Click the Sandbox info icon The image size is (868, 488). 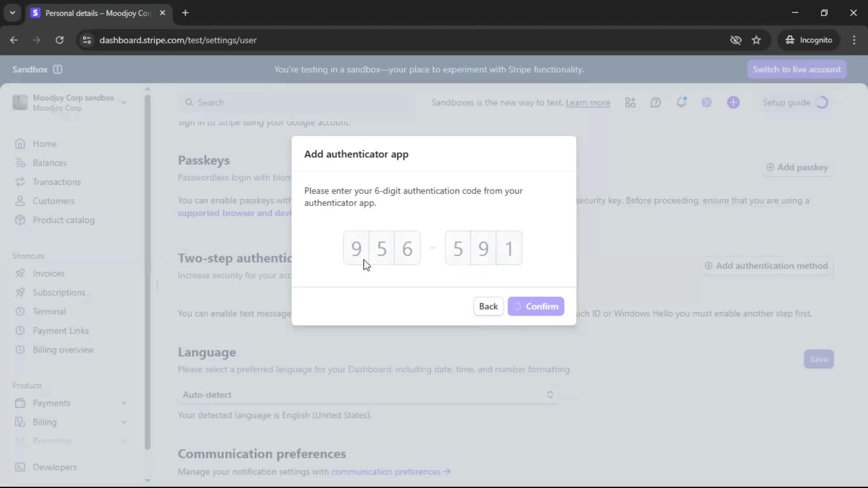click(x=57, y=69)
